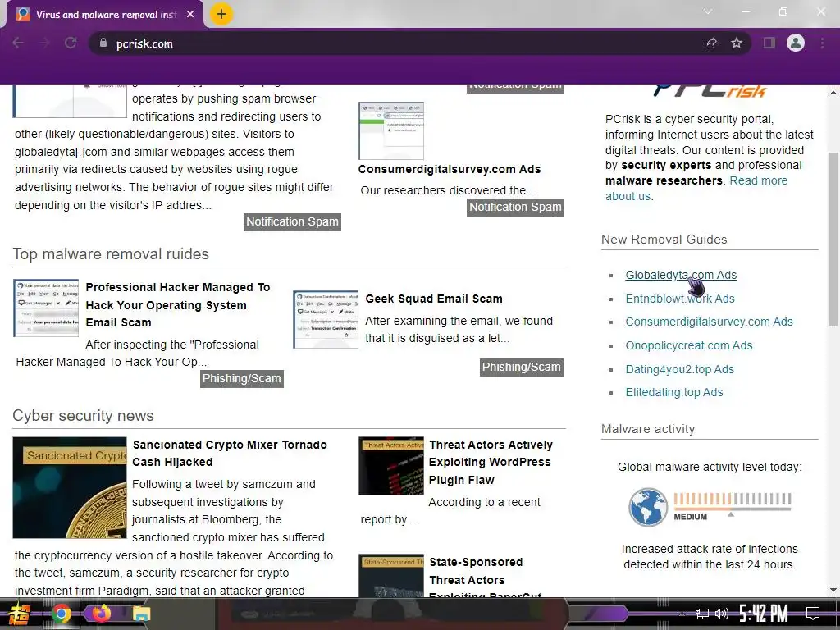The image size is (840, 630).
Task: Open the Start menu icon on taskbar
Action: (x=19, y=614)
